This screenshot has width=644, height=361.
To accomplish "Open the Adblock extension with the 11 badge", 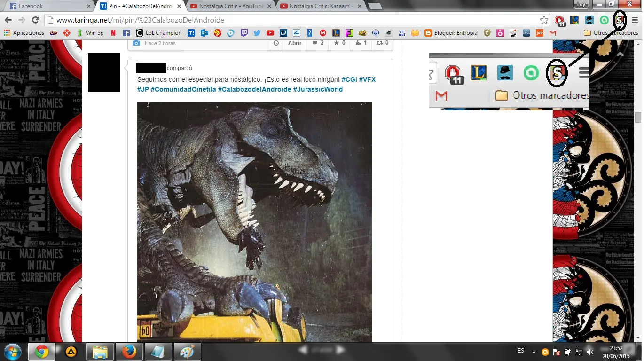I will coord(559,20).
